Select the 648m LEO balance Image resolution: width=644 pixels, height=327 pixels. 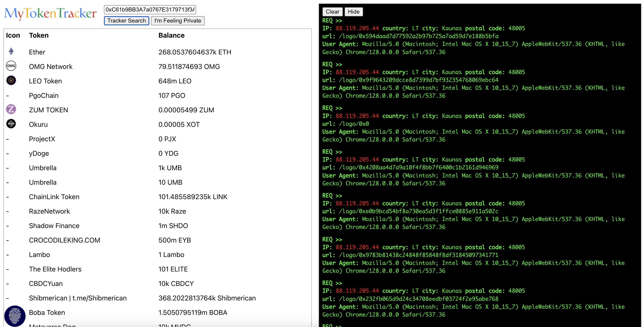[175, 81]
